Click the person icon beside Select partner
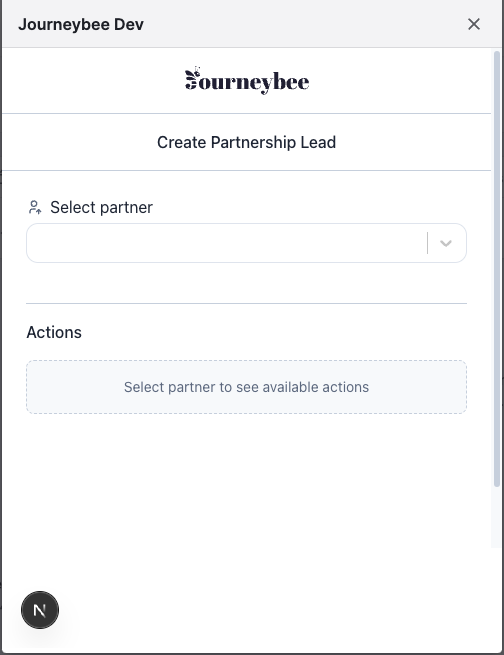The height and width of the screenshot is (655, 504). (x=35, y=207)
